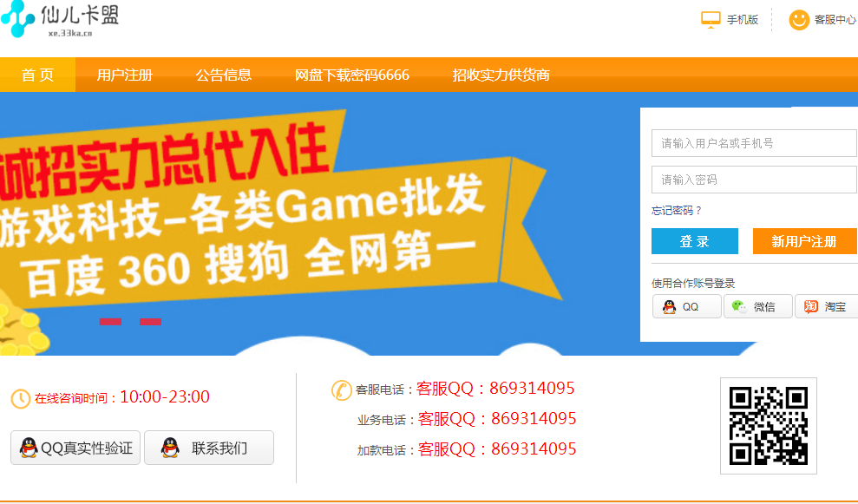Click the clock icon beside 在线咨询时间
Image resolution: width=858 pixels, height=504 pixels.
coord(21,399)
